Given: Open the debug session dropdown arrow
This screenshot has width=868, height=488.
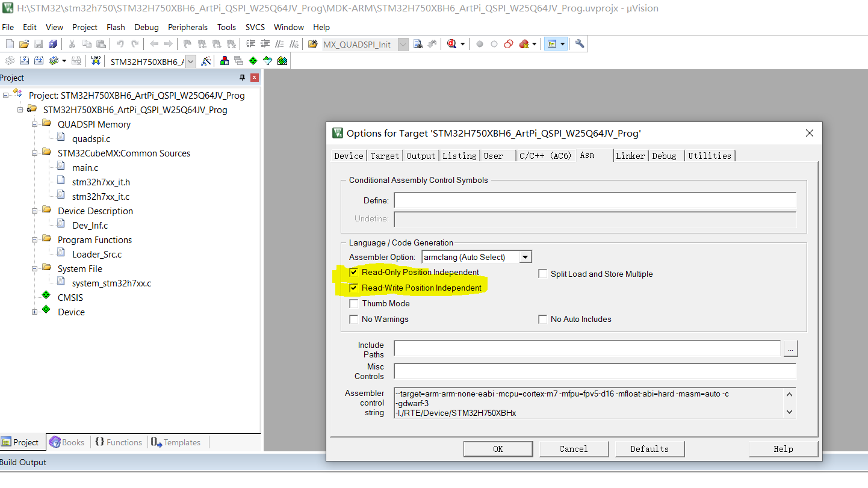Looking at the screenshot, I should (x=462, y=44).
